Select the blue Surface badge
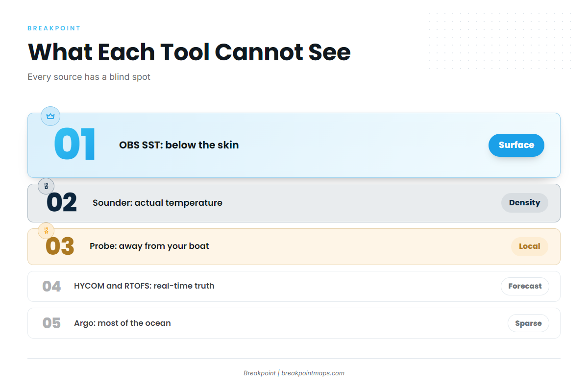This screenshot has height=390, width=588. [516, 145]
